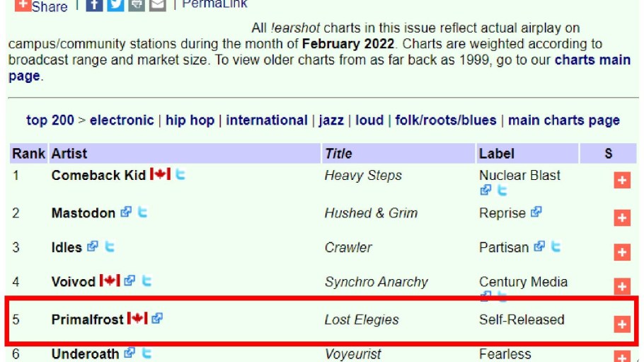Screen dimensions: 644x362
Task: Open Primalfrost's external website link icon
Action: point(157,319)
